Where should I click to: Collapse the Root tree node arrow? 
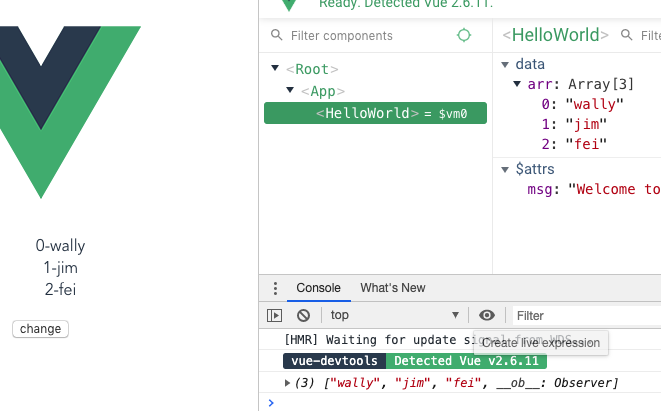coord(275,68)
